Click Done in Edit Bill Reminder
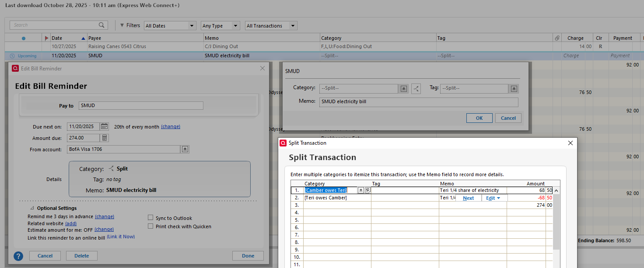Viewport: 644px width, 268px height. coord(248,256)
